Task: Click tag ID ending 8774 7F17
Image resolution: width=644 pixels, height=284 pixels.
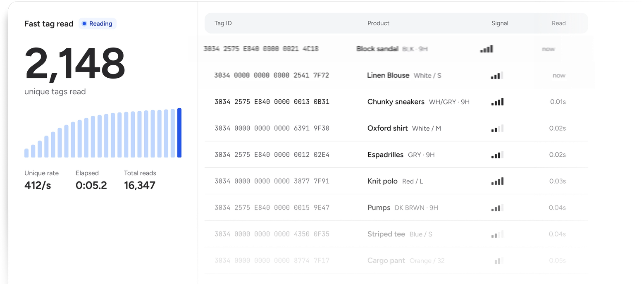Action: [x=272, y=260]
